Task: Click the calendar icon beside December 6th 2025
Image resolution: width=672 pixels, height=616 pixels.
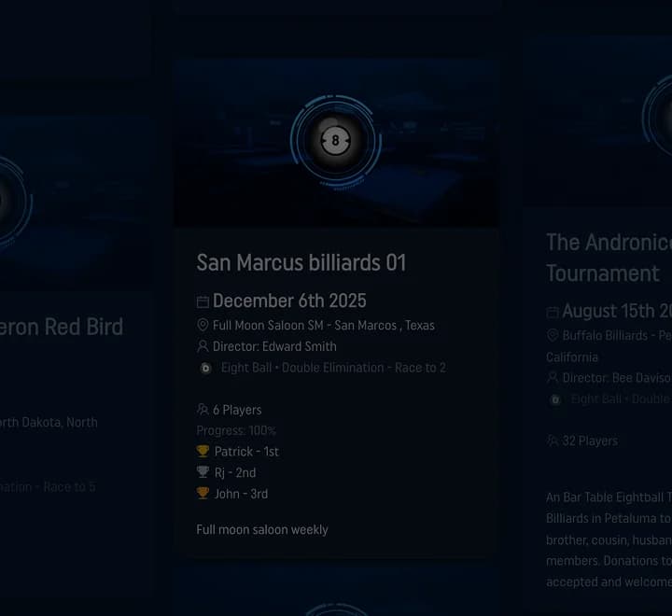Action: [203, 301]
